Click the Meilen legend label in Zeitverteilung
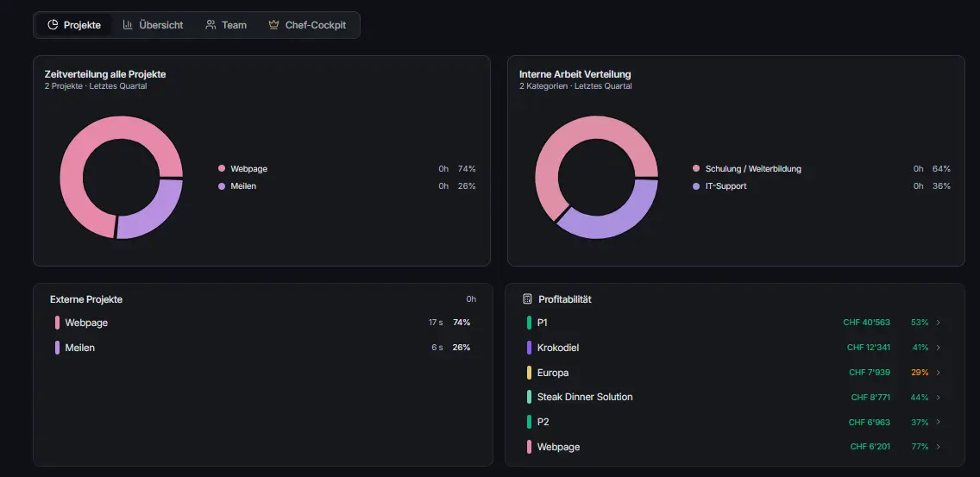Screen dimensions: 980x477 pyautogui.click(x=243, y=186)
